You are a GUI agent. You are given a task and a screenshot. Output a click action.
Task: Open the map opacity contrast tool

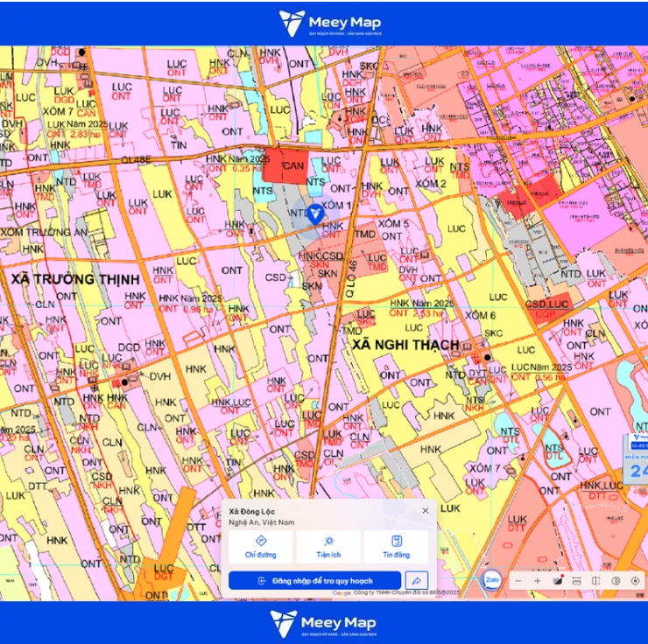(x=616, y=581)
